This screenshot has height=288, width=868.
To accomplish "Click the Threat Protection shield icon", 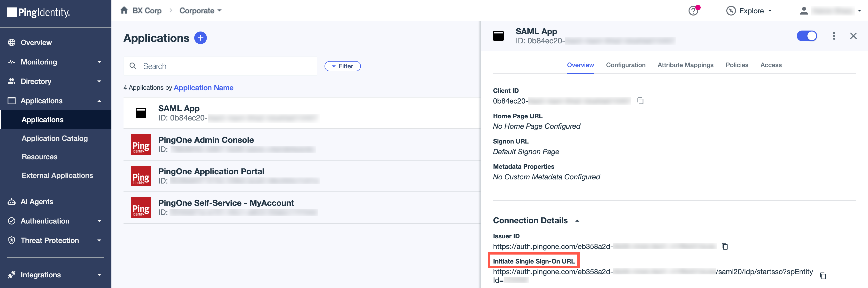I will tap(12, 240).
